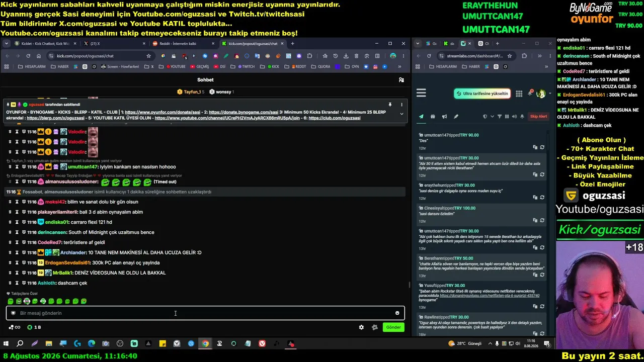The height and width of the screenshot is (362, 644).
Task: Open Chrome from the taskbar
Action: click(x=205, y=344)
